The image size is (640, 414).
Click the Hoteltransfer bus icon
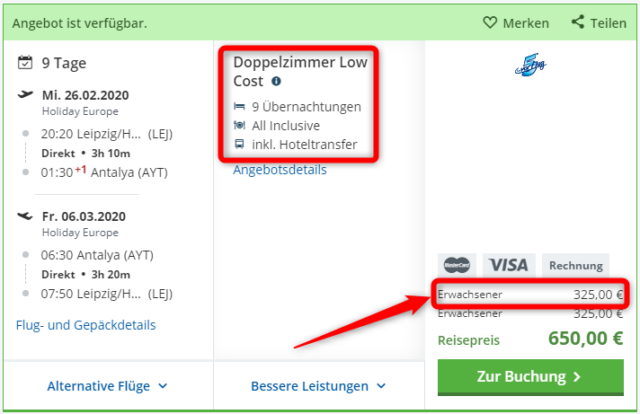(x=239, y=144)
